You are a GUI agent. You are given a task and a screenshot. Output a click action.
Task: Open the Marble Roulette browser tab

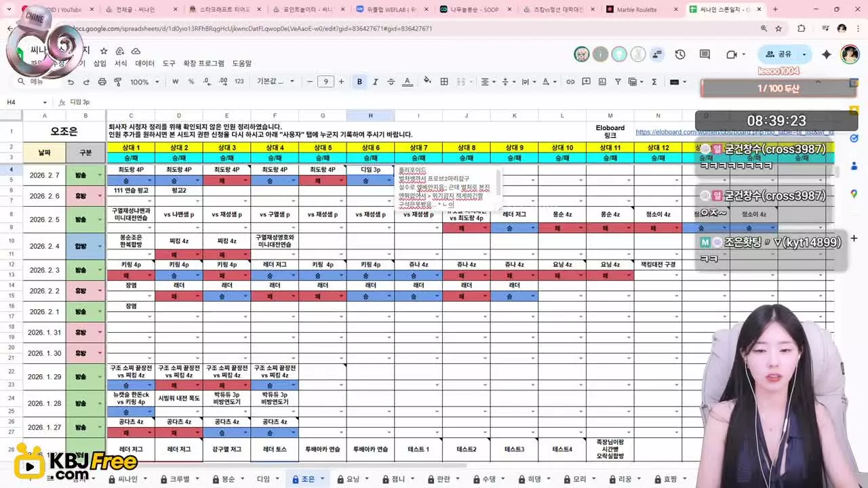coord(640,9)
